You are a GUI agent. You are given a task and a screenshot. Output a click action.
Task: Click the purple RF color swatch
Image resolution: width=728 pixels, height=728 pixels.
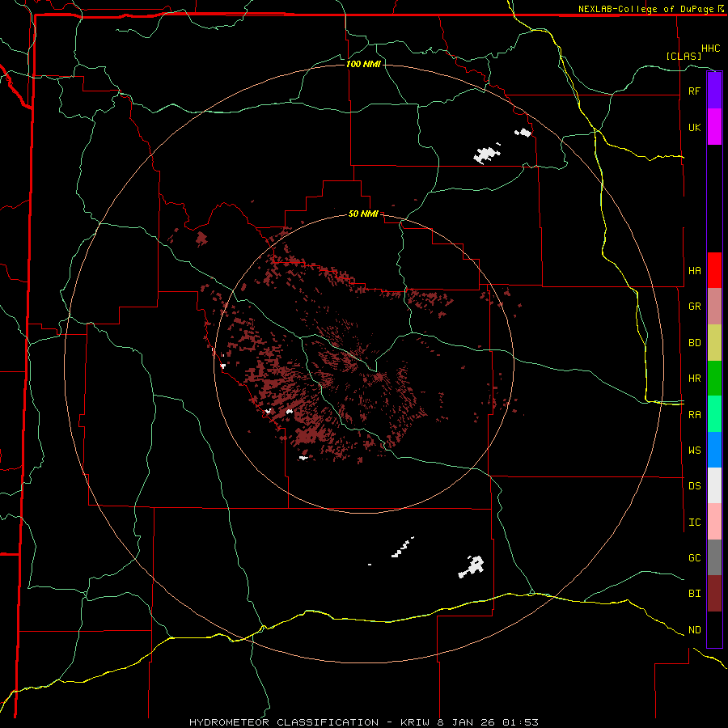tap(714, 91)
